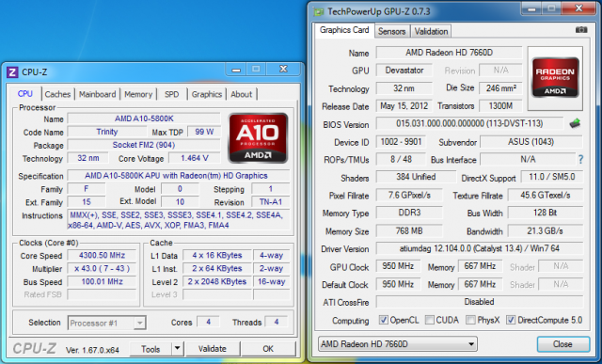Toggle the OpenCL checkbox
This screenshot has height=364, width=602.
click(383, 320)
